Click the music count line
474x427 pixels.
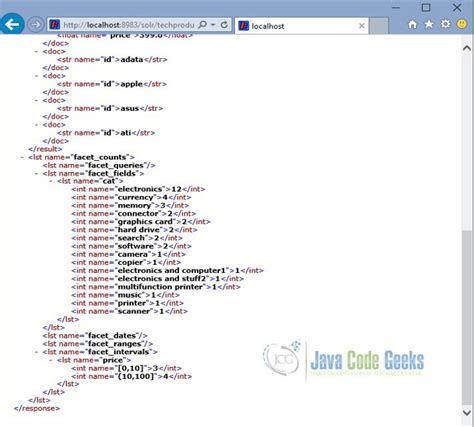pos(126,295)
